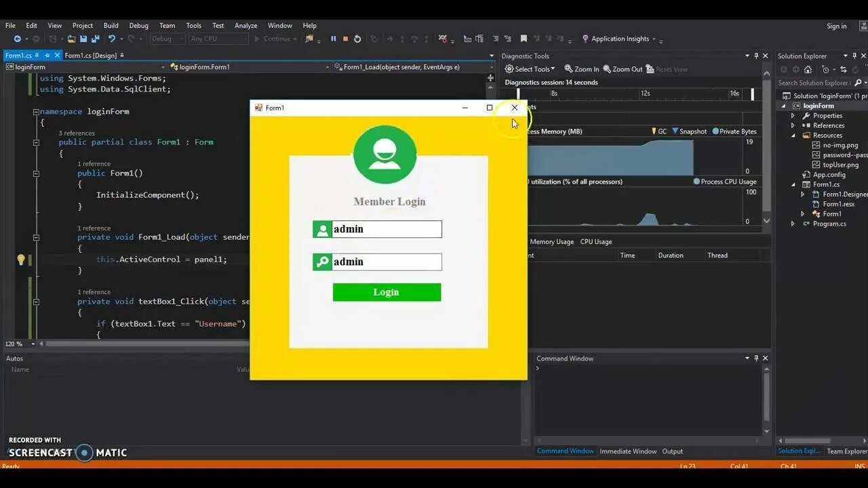Switch to the Team Explorer tab
Image resolution: width=868 pixels, height=488 pixels.
(x=846, y=451)
